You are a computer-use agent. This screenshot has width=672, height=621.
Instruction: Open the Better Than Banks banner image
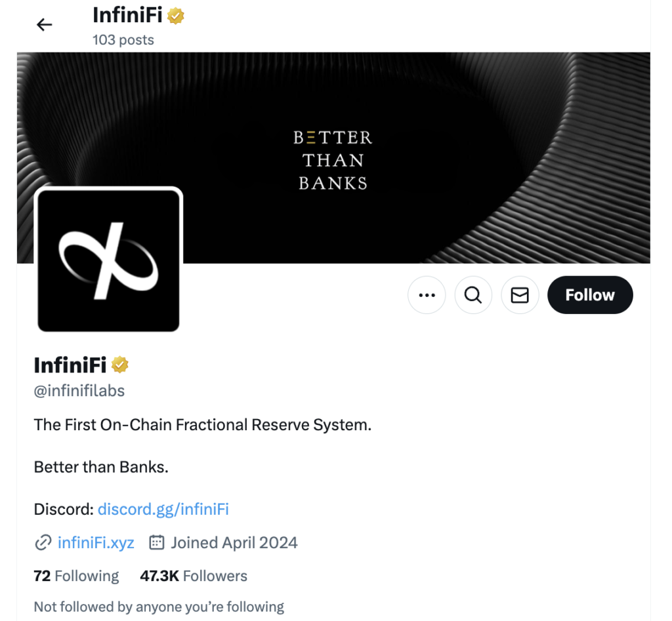(x=333, y=157)
